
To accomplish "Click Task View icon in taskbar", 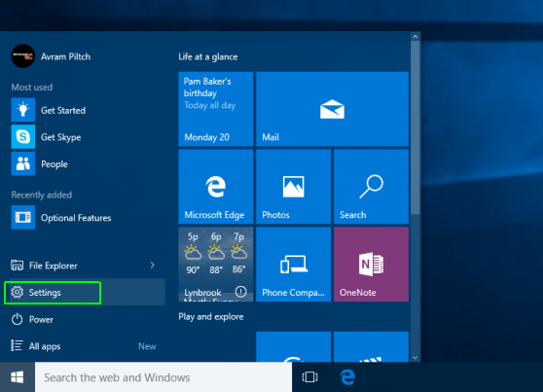I will point(309,377).
